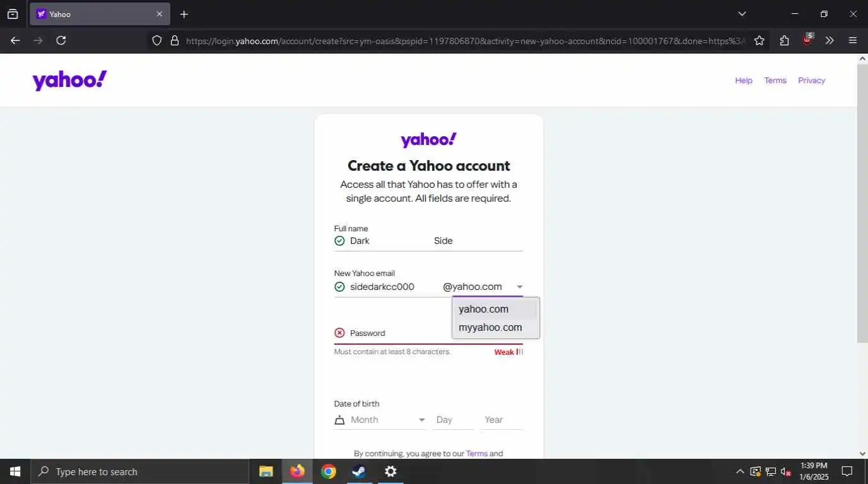Open File Explorer from the taskbar

tap(266, 471)
